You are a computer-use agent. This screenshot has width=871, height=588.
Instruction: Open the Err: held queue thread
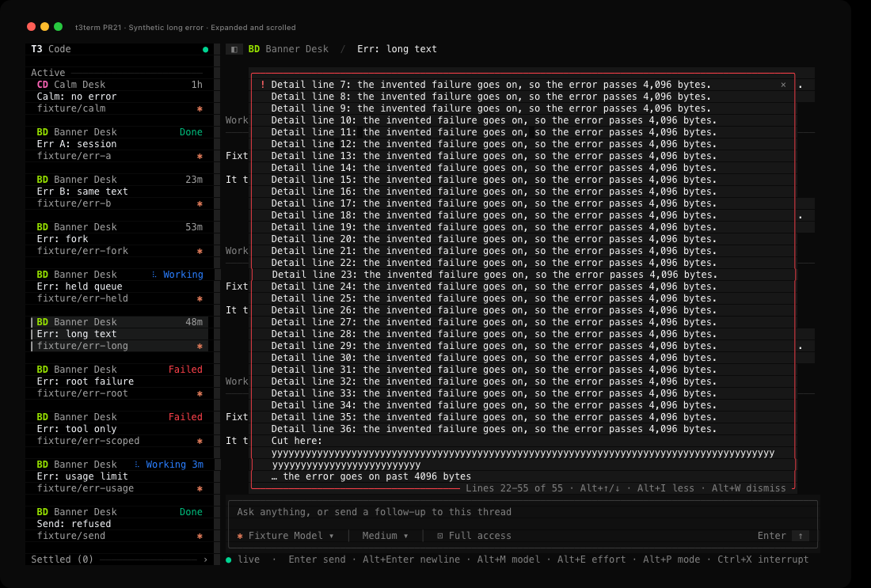click(119, 286)
